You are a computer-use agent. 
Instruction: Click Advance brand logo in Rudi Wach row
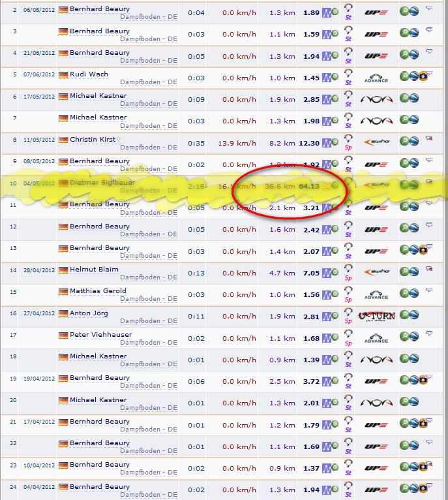pyautogui.click(x=376, y=78)
